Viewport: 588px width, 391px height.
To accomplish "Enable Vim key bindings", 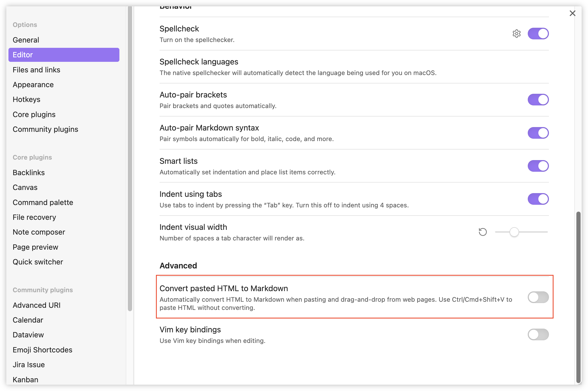I will tap(538, 334).
